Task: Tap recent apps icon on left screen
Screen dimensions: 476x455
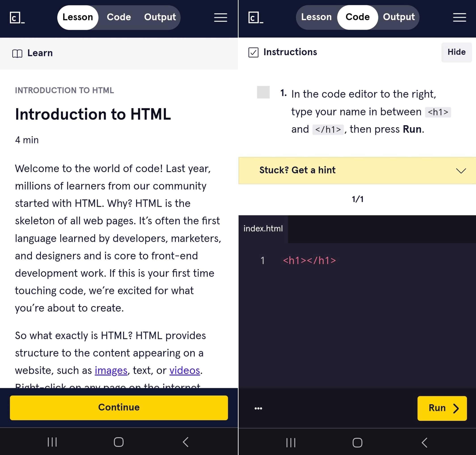Action: tap(52, 442)
